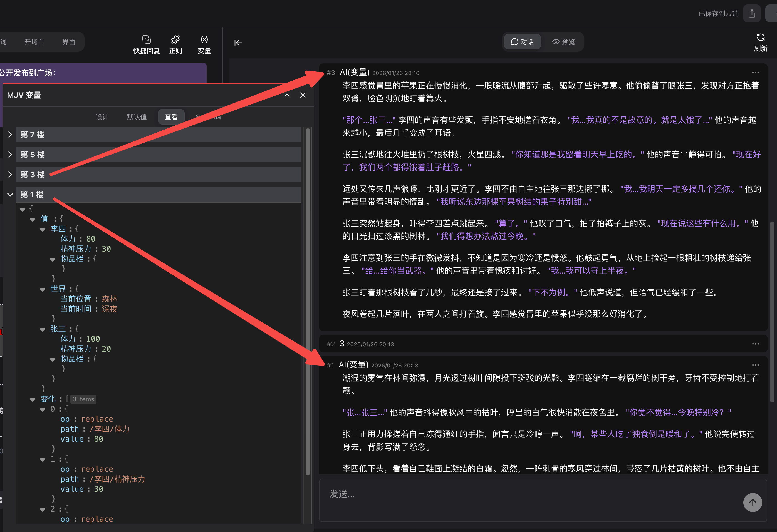Select the 设计 tab
The width and height of the screenshot is (777, 532).
tap(102, 117)
